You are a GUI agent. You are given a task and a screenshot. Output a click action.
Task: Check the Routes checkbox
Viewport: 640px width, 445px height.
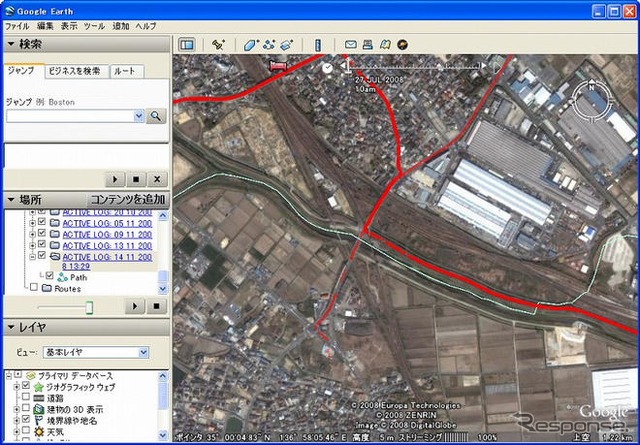(x=34, y=287)
